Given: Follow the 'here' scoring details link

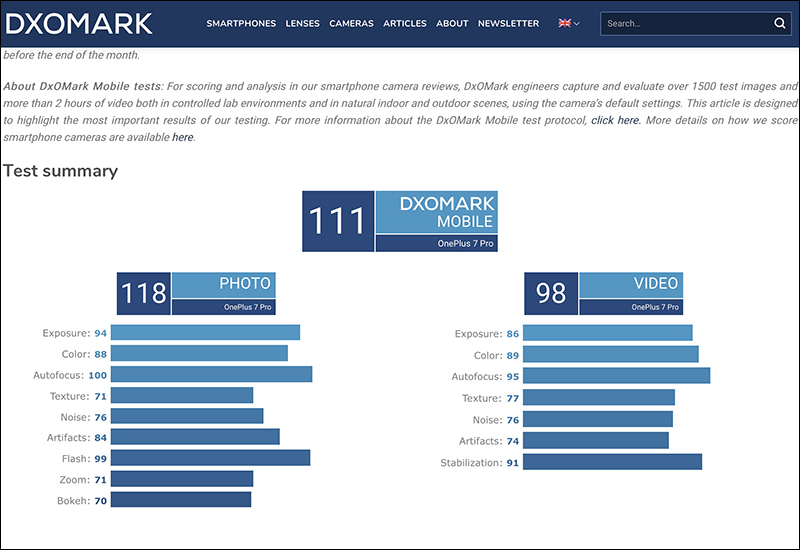Looking at the screenshot, I should click(183, 137).
